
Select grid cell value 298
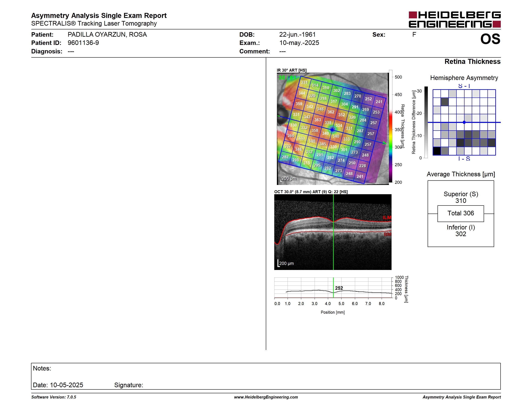295,160
